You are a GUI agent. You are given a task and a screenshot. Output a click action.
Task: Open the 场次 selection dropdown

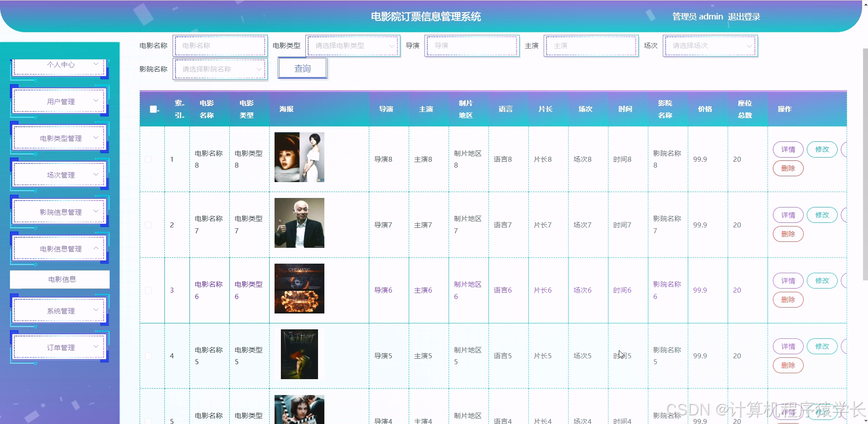[x=710, y=46]
